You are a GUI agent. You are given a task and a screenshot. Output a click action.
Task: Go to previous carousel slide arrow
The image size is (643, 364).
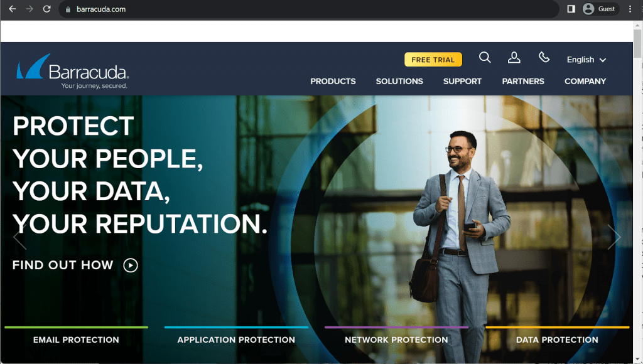[x=19, y=237]
